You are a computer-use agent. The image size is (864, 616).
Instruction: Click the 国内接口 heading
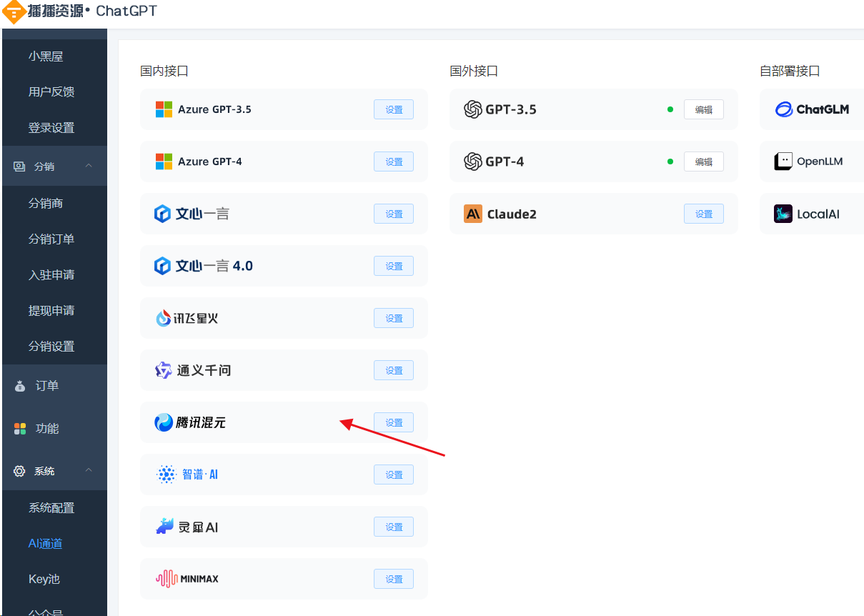(164, 71)
